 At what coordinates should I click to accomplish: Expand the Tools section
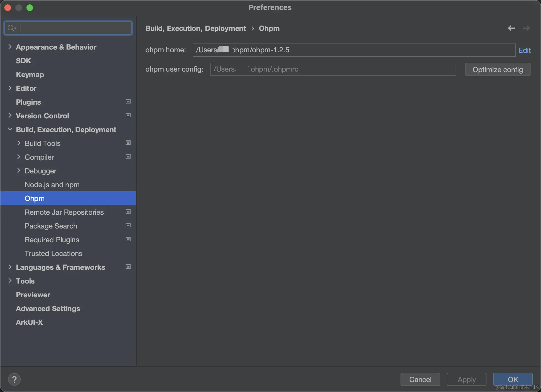[10, 281]
